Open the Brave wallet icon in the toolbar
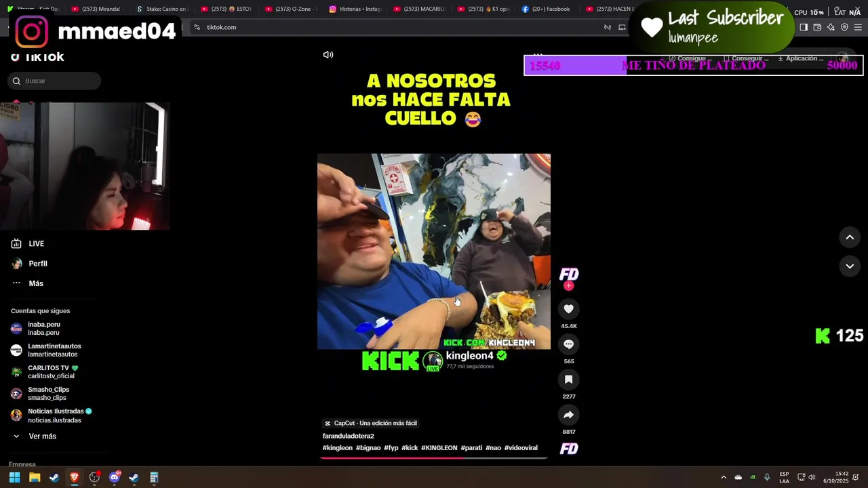The height and width of the screenshot is (488, 868). click(x=817, y=27)
